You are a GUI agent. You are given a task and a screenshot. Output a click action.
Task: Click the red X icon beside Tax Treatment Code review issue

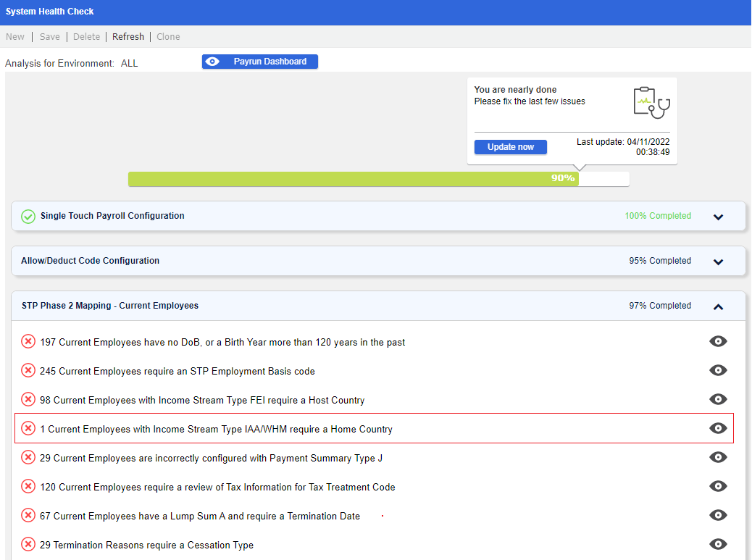coord(28,486)
